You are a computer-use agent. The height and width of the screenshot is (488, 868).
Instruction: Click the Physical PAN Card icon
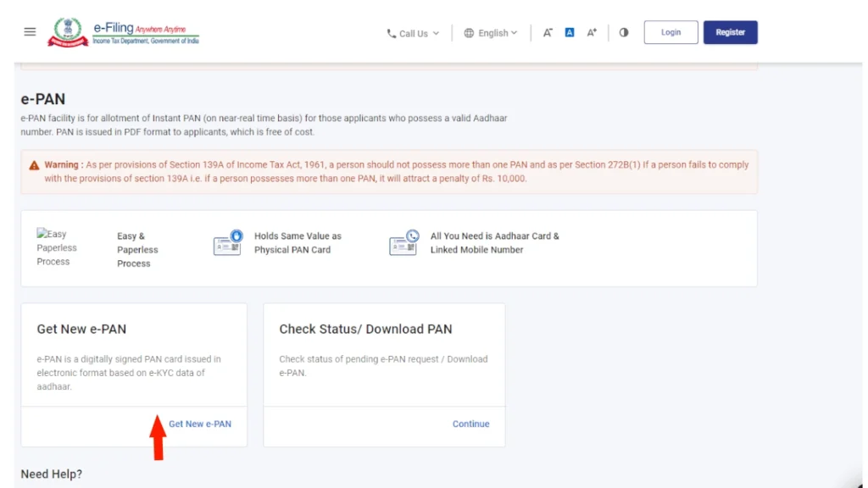pos(228,243)
